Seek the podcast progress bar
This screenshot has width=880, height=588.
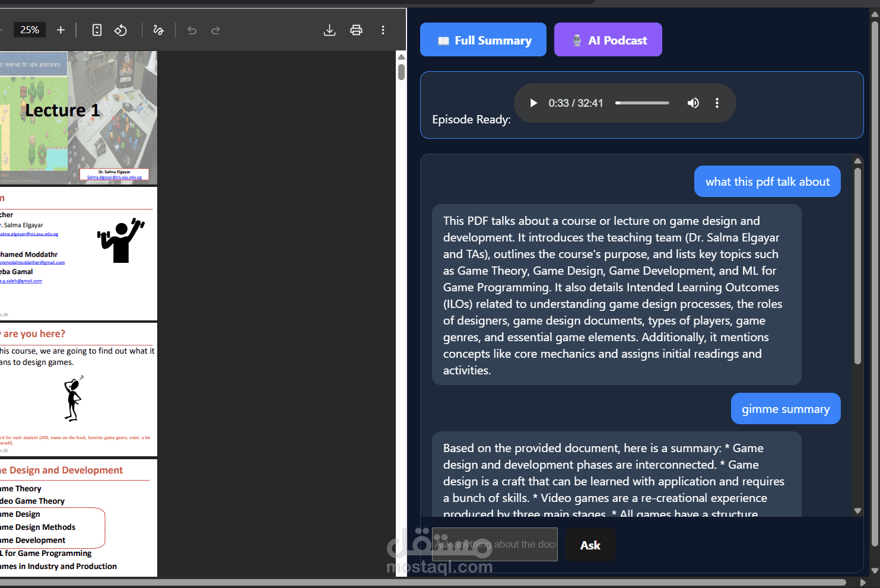coord(641,103)
